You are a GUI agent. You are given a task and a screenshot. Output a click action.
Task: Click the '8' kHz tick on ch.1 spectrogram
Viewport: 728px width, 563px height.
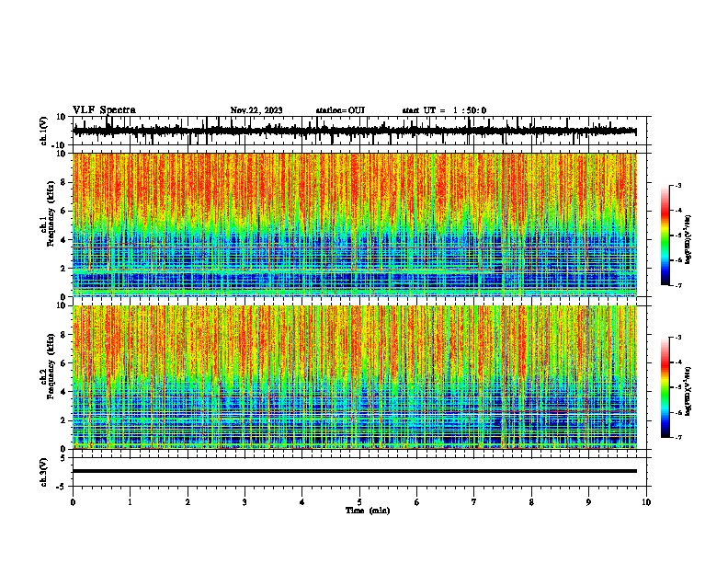64,182
